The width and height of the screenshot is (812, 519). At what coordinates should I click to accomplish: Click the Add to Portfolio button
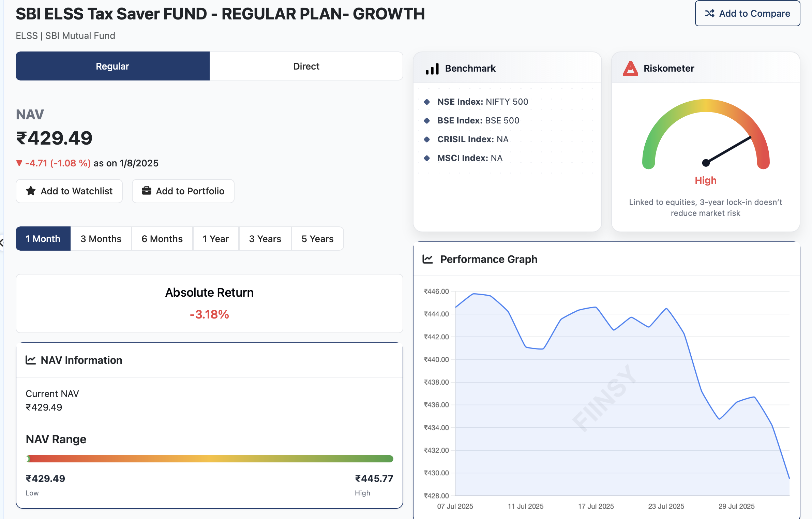[183, 191]
